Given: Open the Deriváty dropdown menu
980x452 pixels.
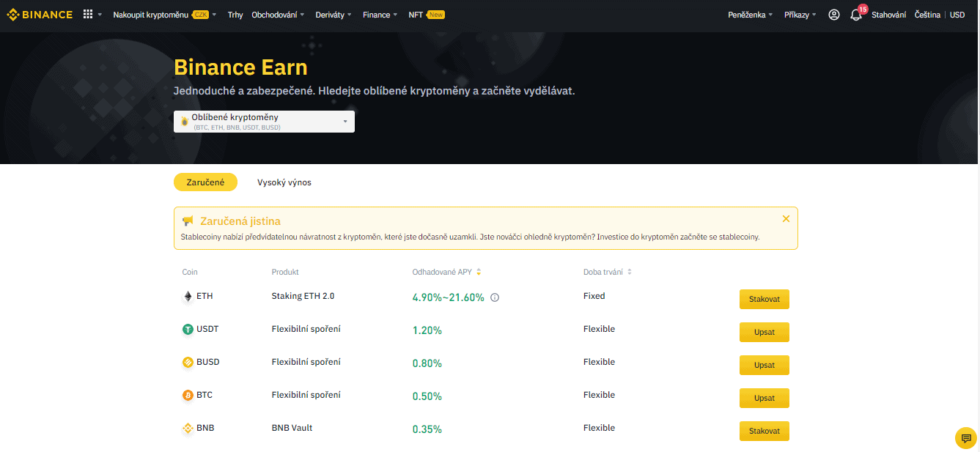Looking at the screenshot, I should 333,15.
